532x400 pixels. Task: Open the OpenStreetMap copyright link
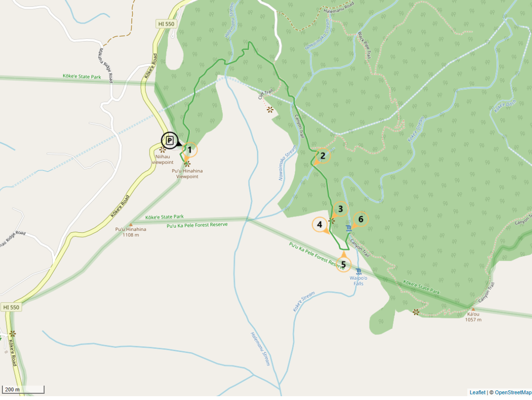tap(513, 392)
